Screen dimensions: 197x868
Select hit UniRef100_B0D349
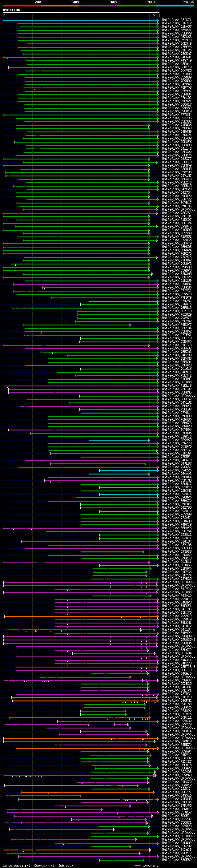click(x=176, y=43)
